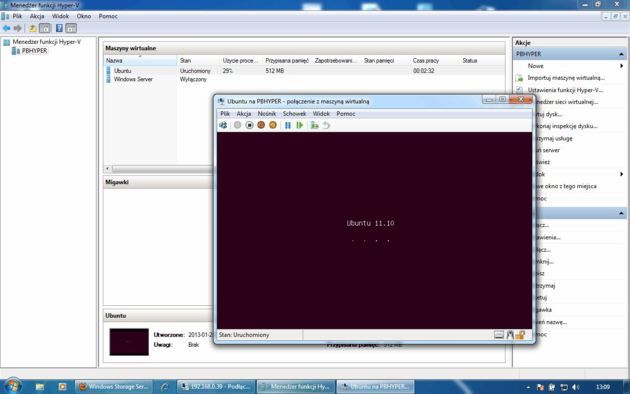This screenshot has width=630, height=394.
Task: Click the mouse icon in VM status bar
Action: pyautogui.click(x=510, y=335)
